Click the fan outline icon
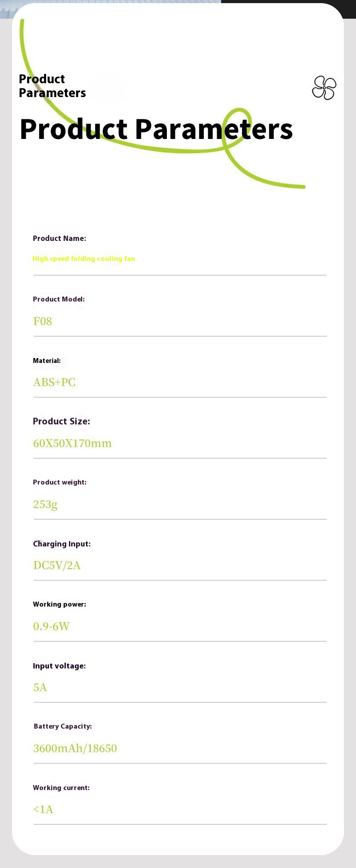 click(x=324, y=88)
